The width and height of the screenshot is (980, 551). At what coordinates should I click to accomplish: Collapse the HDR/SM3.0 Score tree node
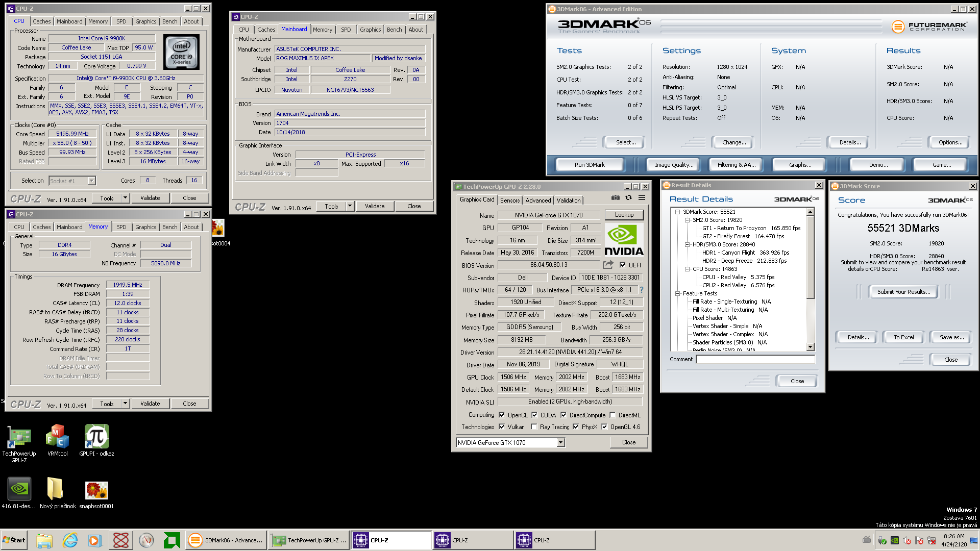tap(687, 244)
